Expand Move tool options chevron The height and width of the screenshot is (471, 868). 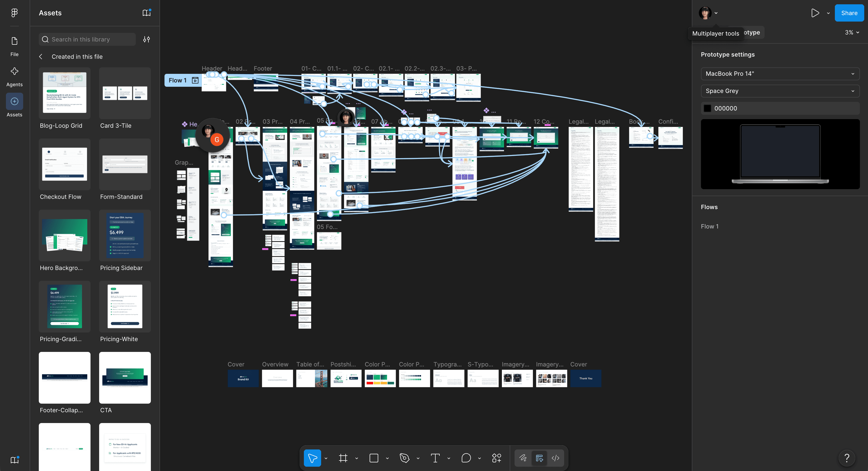point(326,458)
